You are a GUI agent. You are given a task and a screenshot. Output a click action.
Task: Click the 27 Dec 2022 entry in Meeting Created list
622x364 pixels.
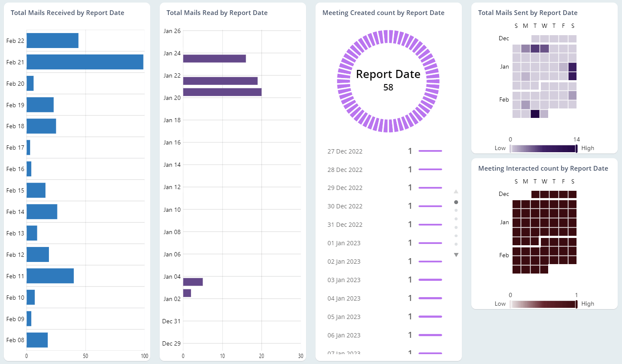tap(345, 151)
